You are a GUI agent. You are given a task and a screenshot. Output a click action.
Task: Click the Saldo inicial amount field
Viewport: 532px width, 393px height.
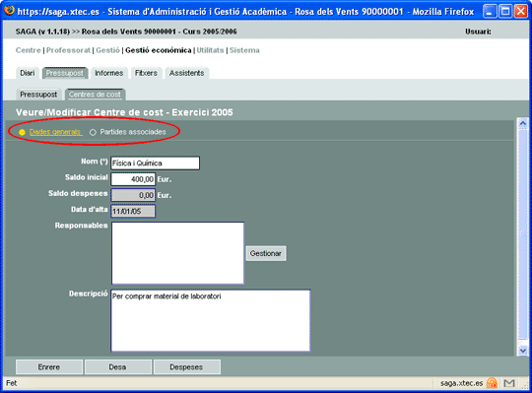pyautogui.click(x=133, y=179)
